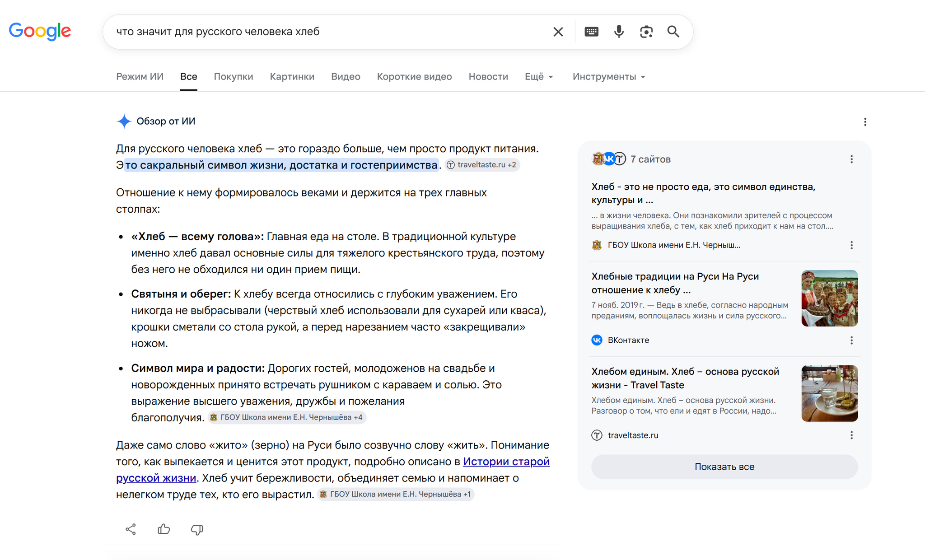Start voice search with the microphone icon
This screenshot has height=560, width=925.
619,32
